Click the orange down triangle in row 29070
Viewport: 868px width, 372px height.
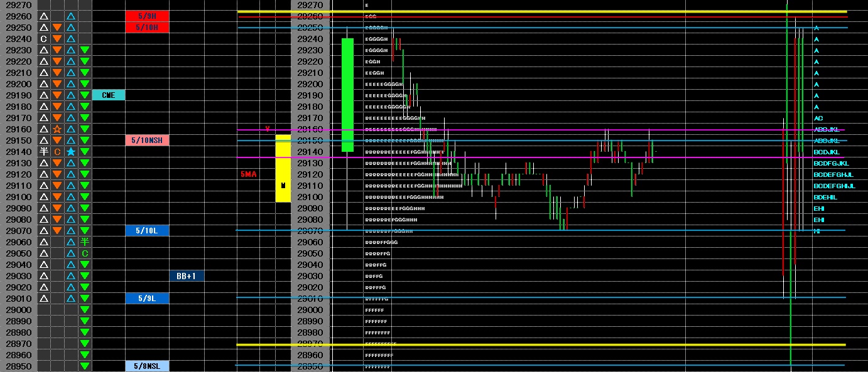(x=57, y=231)
